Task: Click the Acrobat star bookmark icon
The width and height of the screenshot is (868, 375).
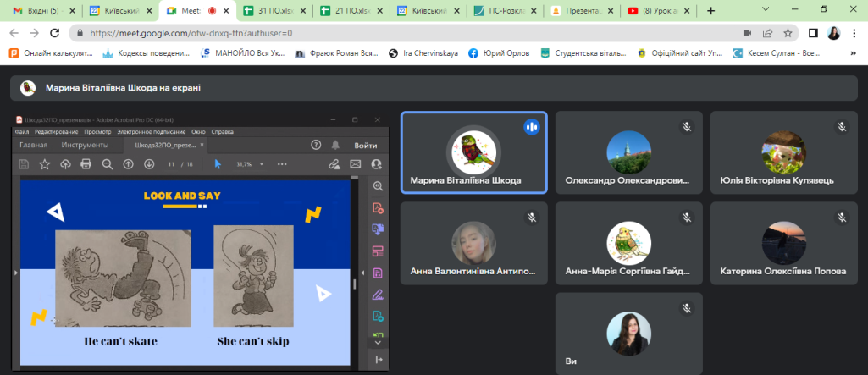Action: 45,163
